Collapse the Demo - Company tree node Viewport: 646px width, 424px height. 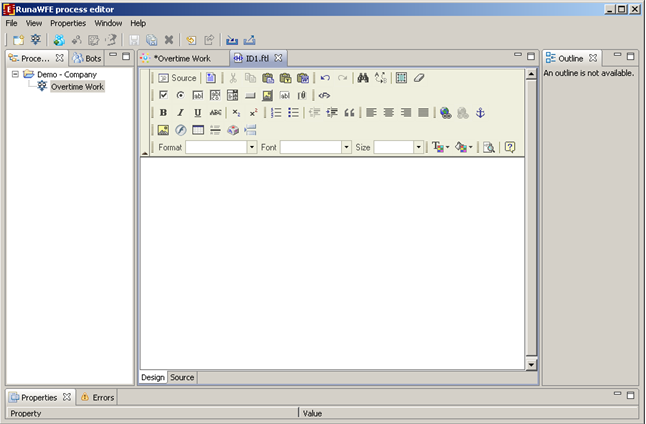tap(15, 74)
